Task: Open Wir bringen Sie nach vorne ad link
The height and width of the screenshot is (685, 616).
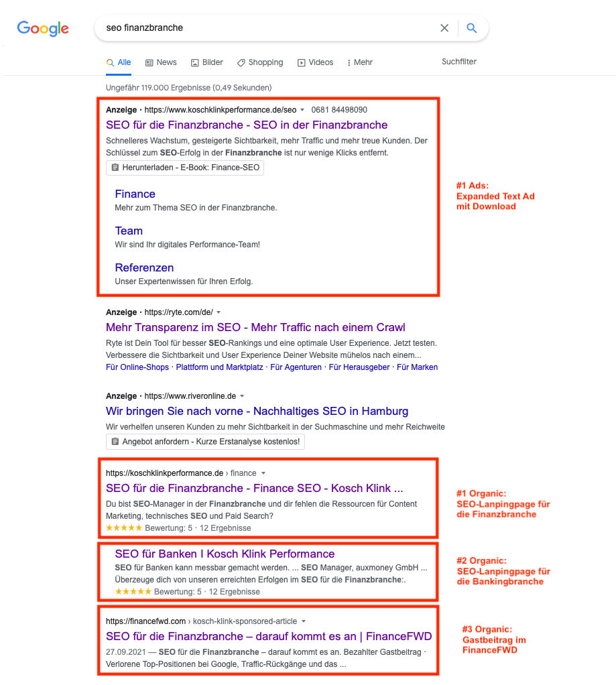Action: point(257,411)
